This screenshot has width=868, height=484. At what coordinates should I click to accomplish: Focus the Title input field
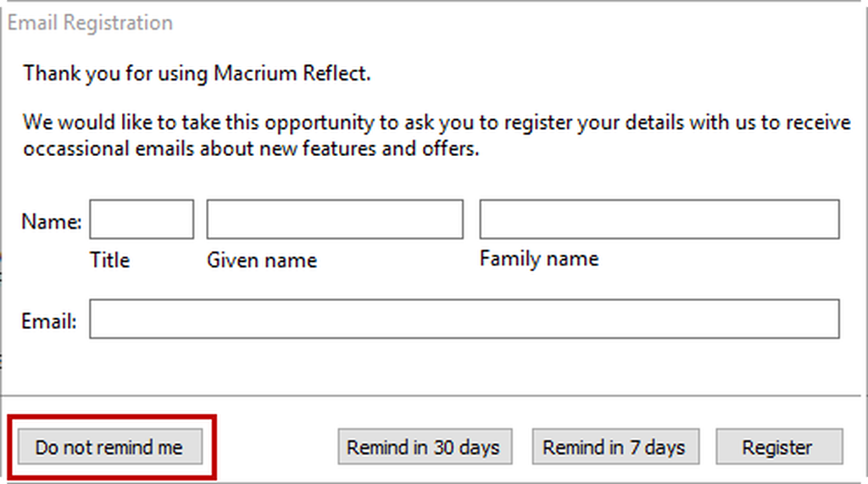click(x=142, y=220)
